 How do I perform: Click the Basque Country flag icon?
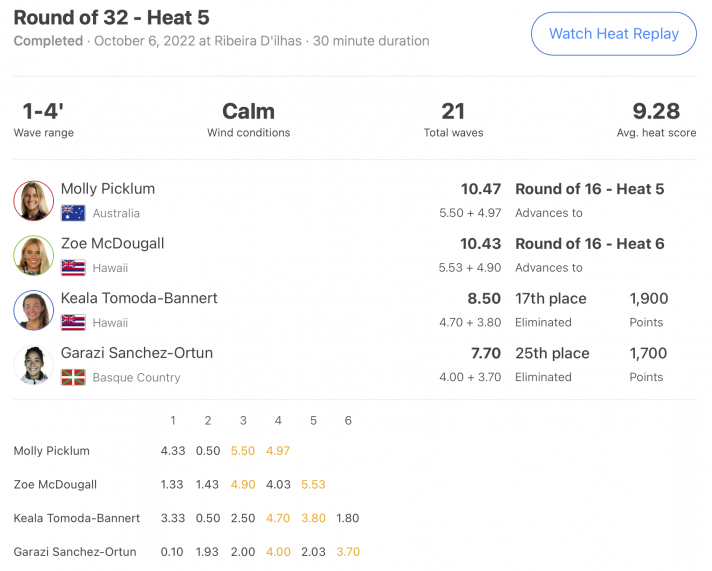[x=73, y=377]
